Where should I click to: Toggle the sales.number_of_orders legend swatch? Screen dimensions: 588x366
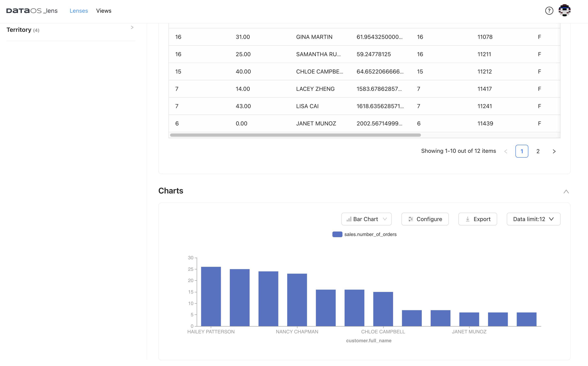tap(337, 234)
